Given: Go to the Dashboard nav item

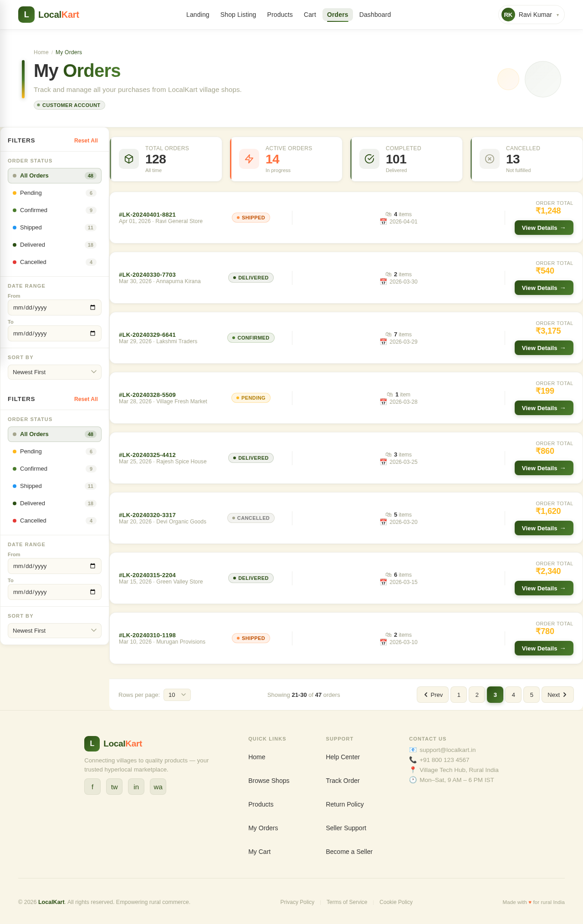Looking at the screenshot, I should click(375, 15).
